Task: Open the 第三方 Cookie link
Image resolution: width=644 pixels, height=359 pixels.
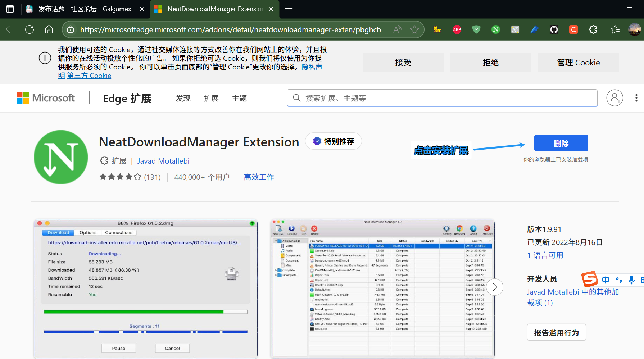Action: 89,76
